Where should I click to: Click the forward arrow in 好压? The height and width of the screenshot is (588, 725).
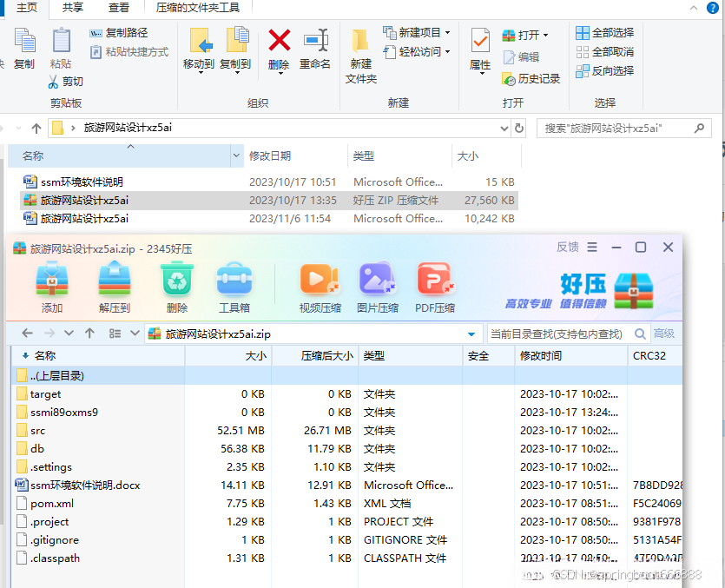click(49, 334)
